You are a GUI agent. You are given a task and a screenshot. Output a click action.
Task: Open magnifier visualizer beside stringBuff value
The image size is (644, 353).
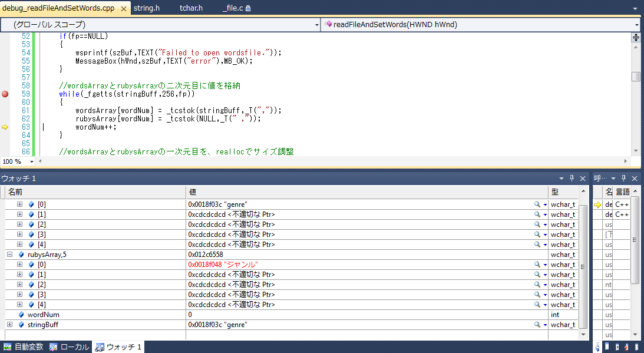point(537,325)
